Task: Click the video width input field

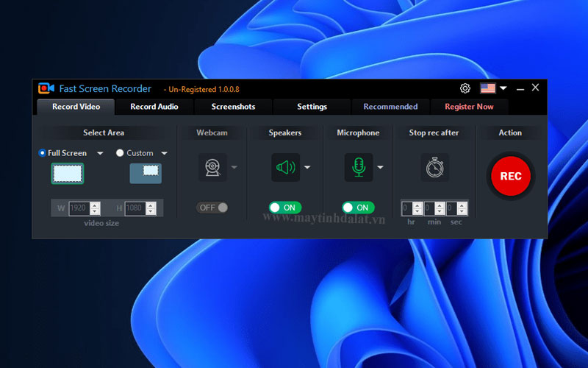Action: point(79,208)
